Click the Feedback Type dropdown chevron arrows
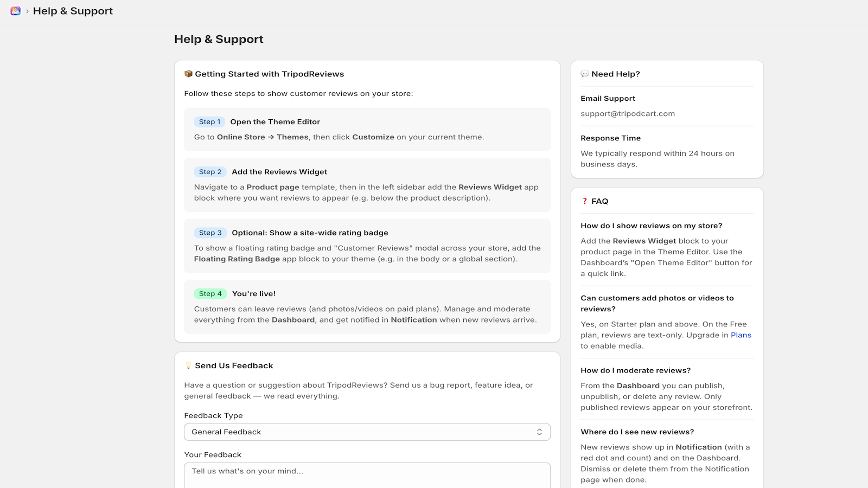The image size is (868, 488). coord(539,432)
